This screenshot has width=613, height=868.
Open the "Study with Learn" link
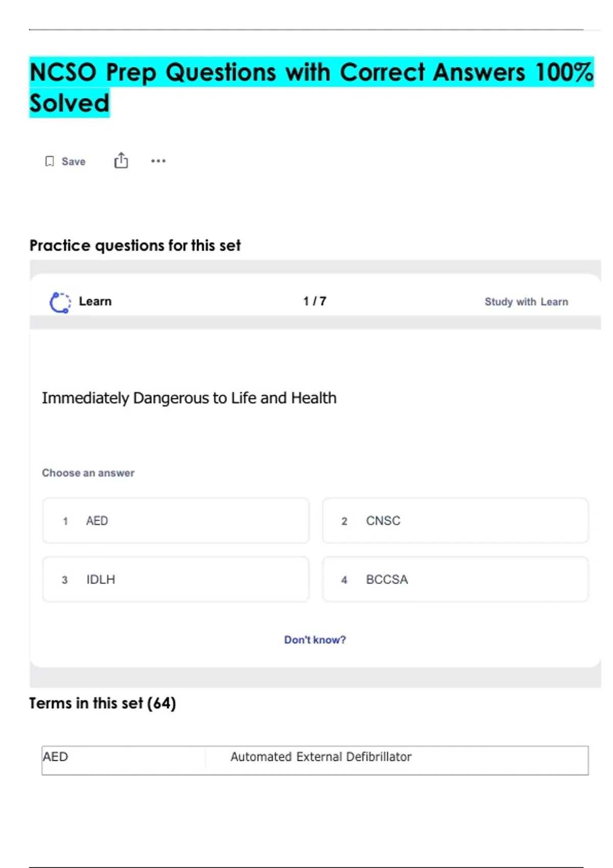pyautogui.click(x=526, y=302)
